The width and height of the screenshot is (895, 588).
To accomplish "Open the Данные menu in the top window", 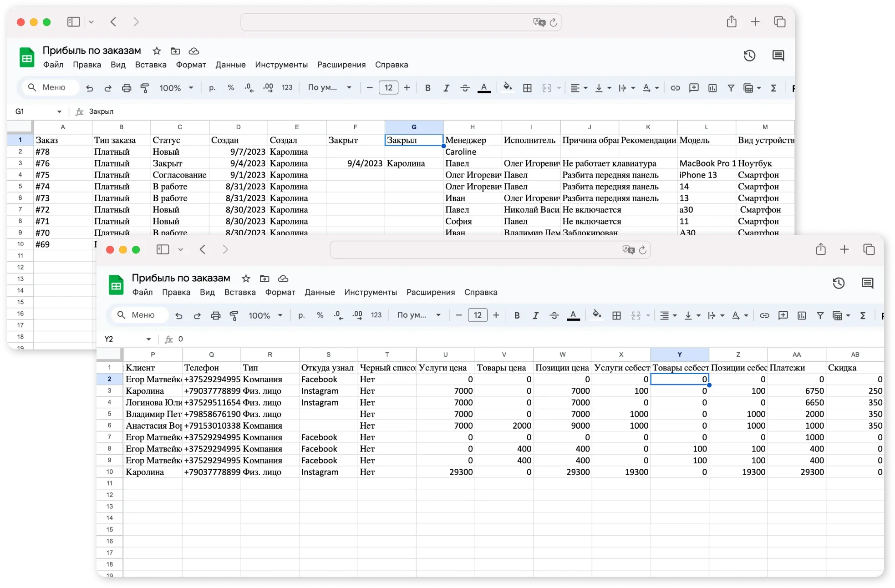I will [230, 65].
